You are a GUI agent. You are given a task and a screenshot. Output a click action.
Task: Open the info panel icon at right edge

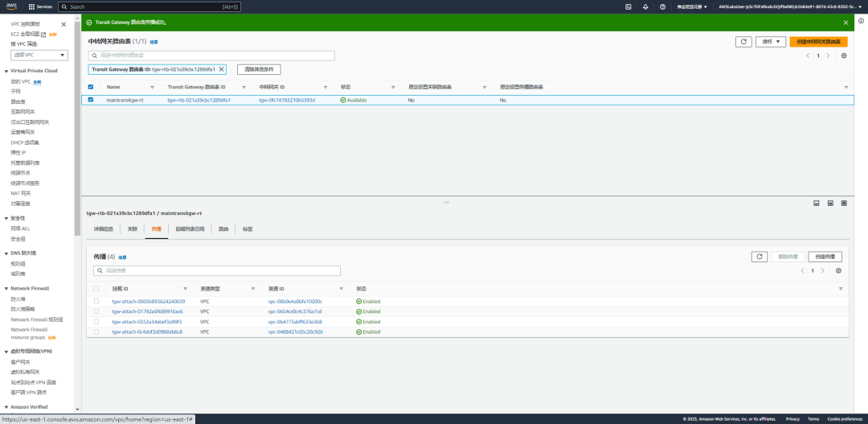861,20
